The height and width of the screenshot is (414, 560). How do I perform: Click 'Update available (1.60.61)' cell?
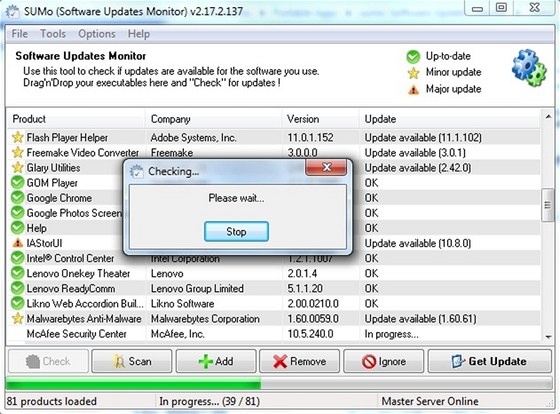click(x=420, y=319)
